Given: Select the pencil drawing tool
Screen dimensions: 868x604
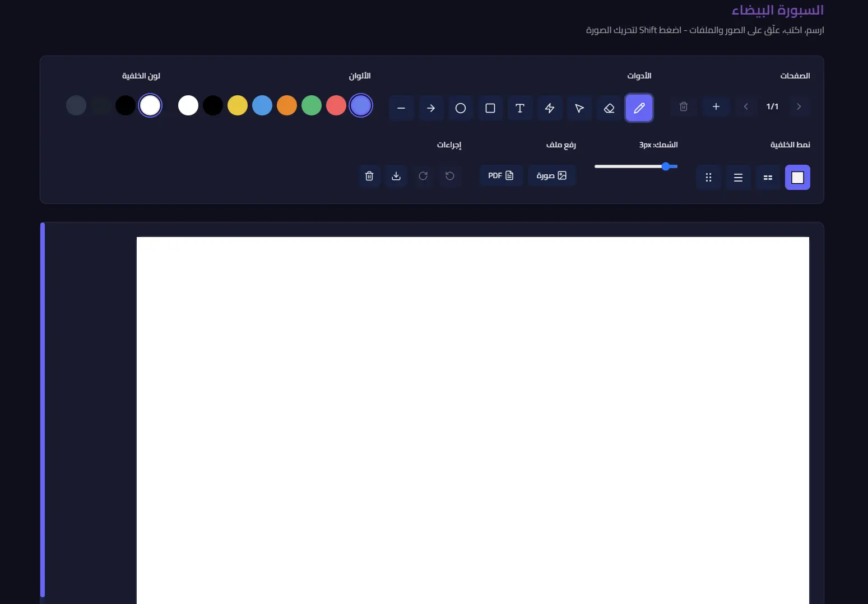Looking at the screenshot, I should pyautogui.click(x=638, y=108).
